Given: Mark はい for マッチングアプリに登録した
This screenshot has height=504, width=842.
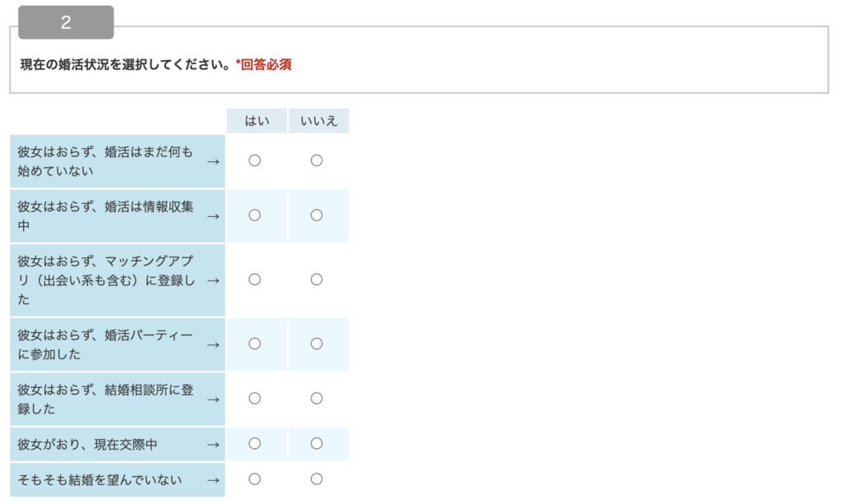Looking at the screenshot, I should click(x=255, y=280).
